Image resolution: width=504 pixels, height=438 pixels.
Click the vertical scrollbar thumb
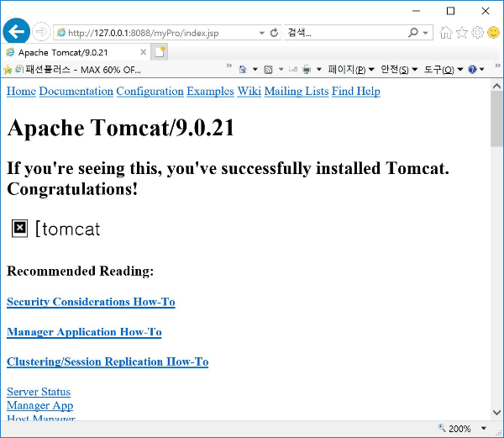pyautogui.click(x=497, y=119)
